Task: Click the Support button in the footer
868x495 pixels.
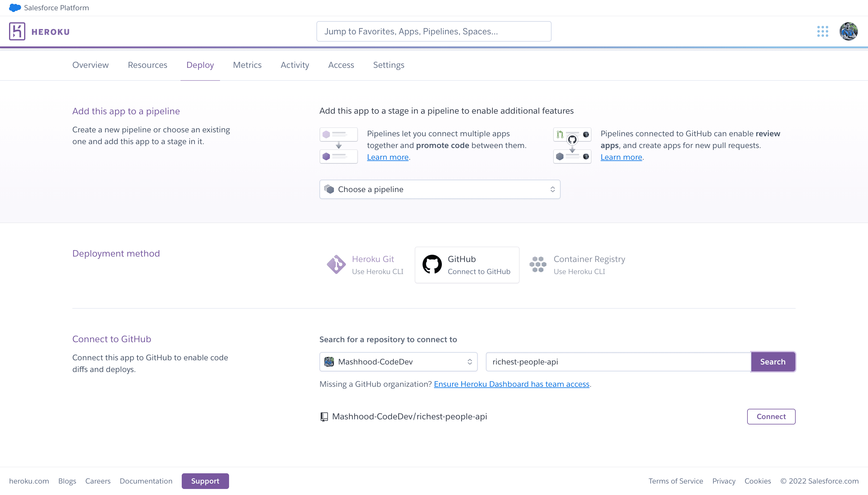Action: (205, 481)
